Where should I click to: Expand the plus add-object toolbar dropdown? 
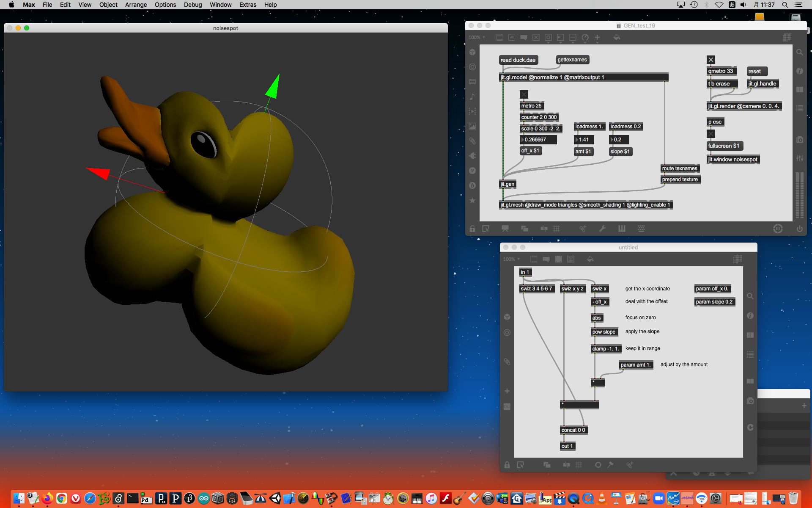(x=597, y=38)
